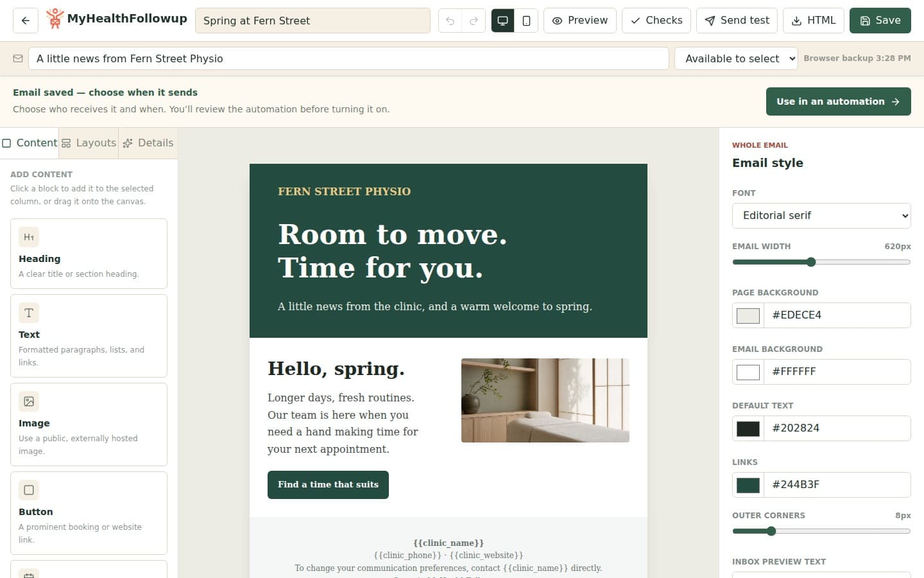The width and height of the screenshot is (924, 578).
Task: Select the FERN STREET PHYSIO label
Action: (x=344, y=191)
